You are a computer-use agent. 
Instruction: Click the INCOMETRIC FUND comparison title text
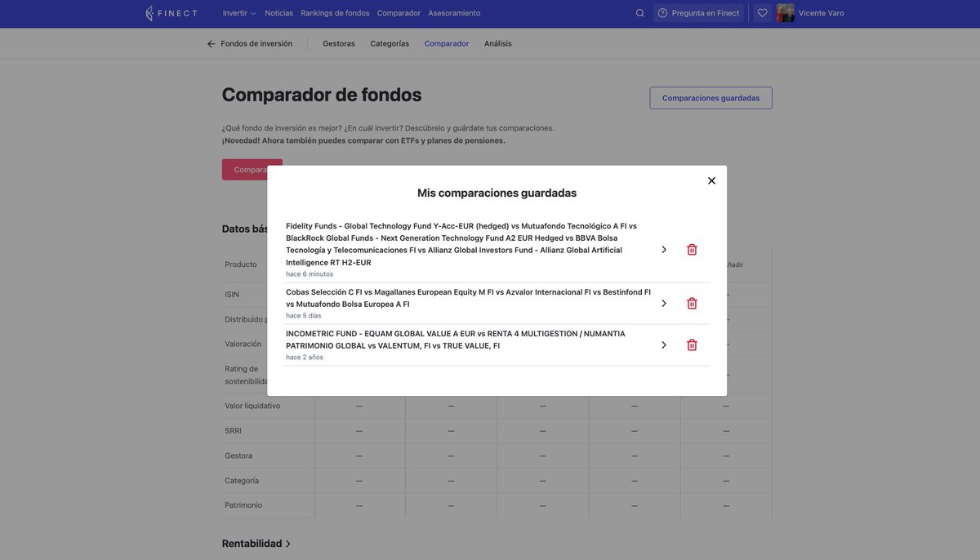455,340
